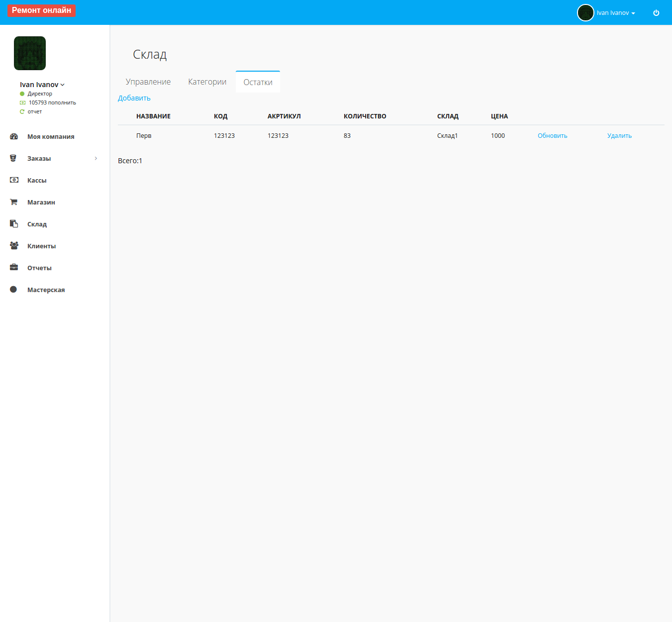This screenshot has height=622, width=672.
Task: Click sidebar profile avatar image
Action: coord(30,53)
